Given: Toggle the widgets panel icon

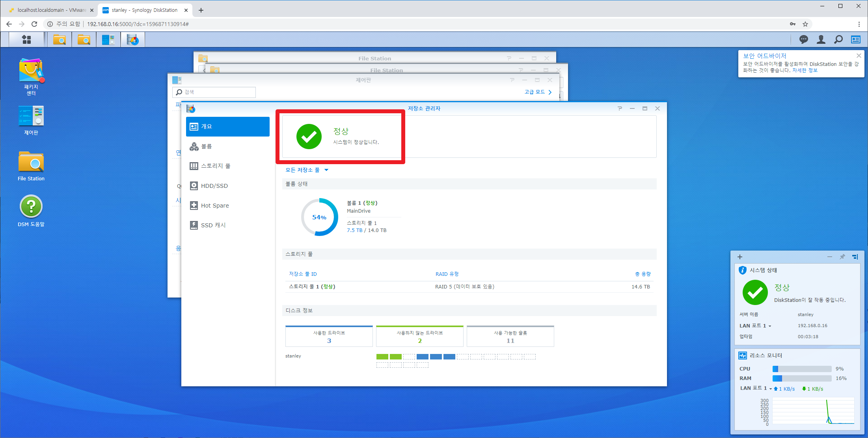Looking at the screenshot, I should pos(855,39).
